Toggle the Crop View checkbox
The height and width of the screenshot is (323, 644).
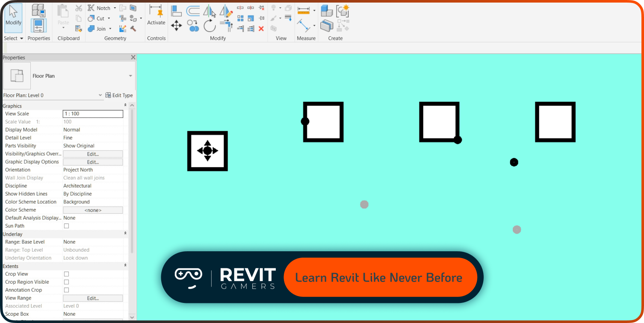coord(66,274)
